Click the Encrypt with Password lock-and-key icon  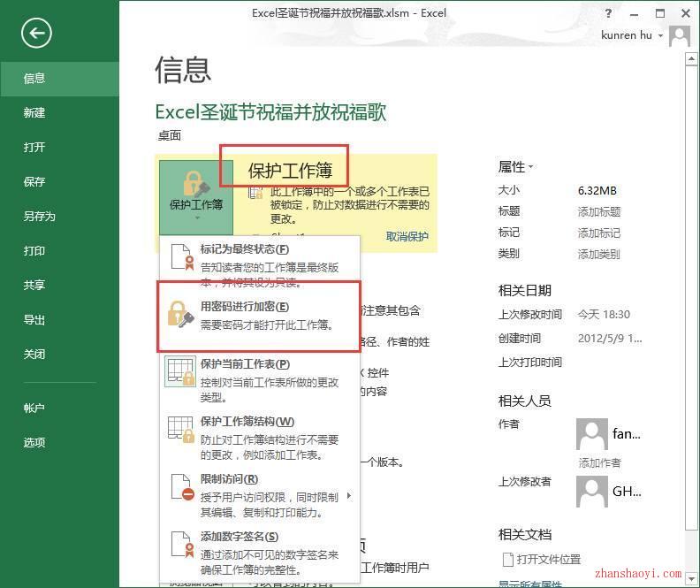pos(181,314)
